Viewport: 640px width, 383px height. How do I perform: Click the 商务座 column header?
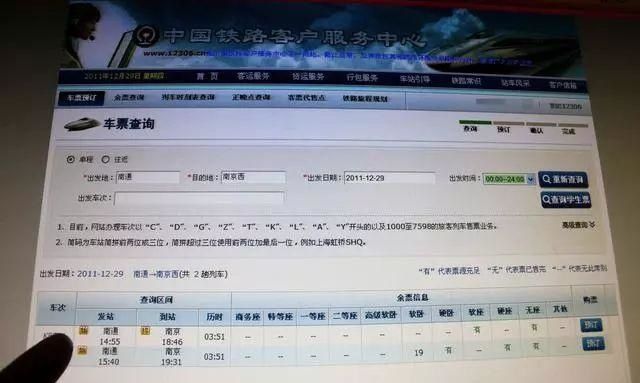point(248,316)
